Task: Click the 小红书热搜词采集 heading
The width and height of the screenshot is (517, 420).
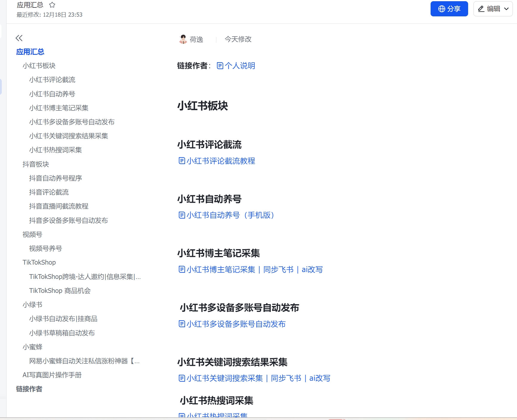Action: coord(217,400)
